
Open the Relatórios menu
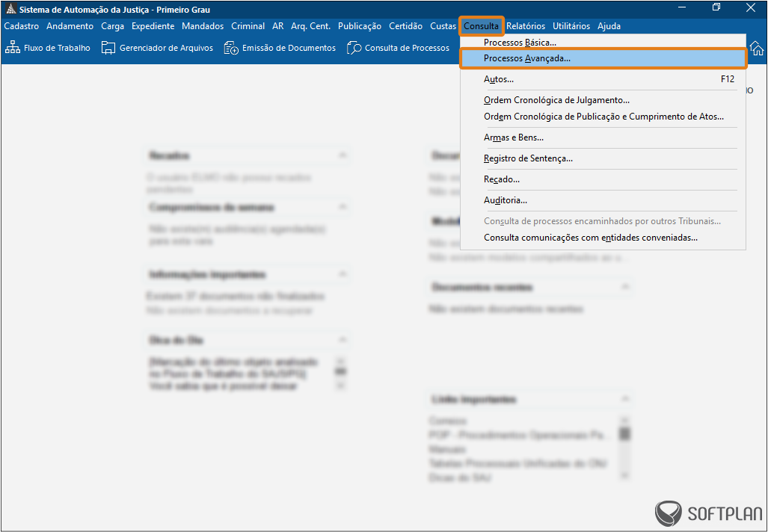pyautogui.click(x=526, y=26)
